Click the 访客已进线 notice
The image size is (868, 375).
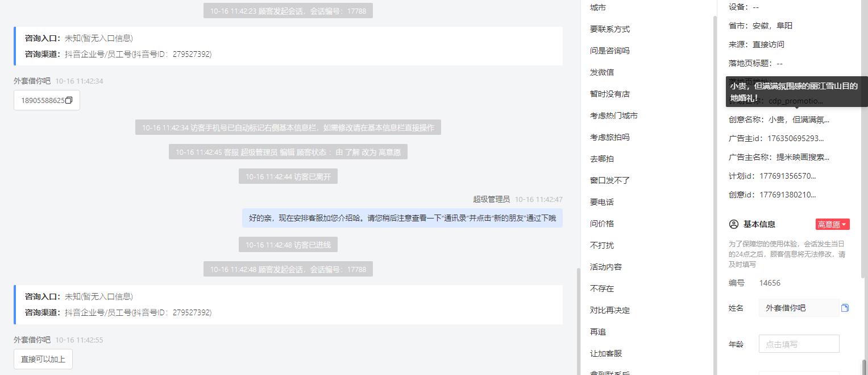click(x=288, y=245)
